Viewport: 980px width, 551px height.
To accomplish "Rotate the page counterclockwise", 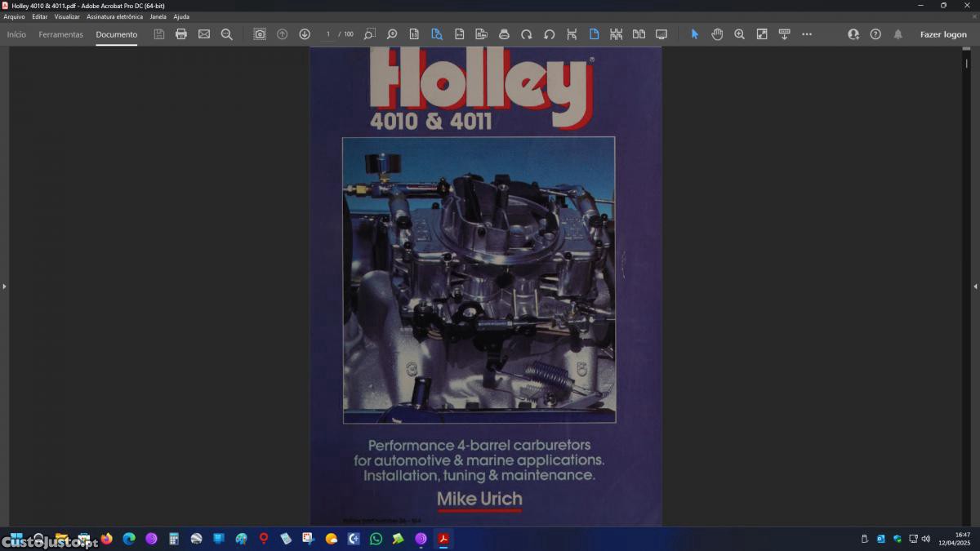I will click(549, 34).
